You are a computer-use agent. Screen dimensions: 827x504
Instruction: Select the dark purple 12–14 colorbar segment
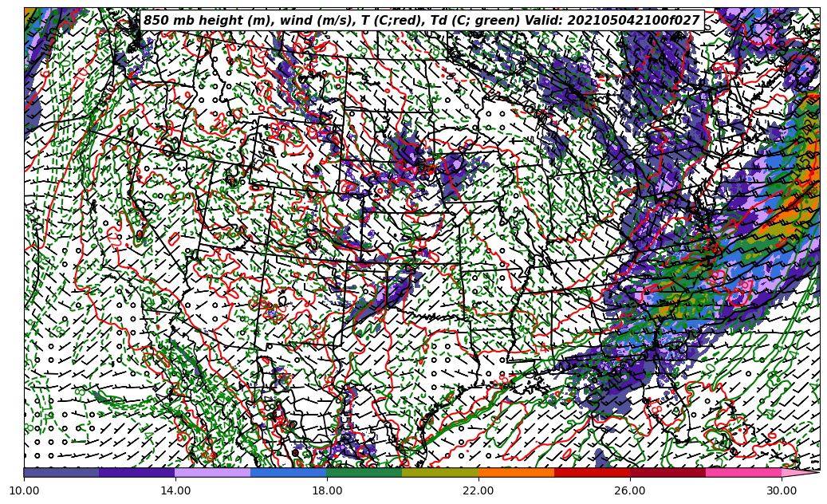(137, 472)
